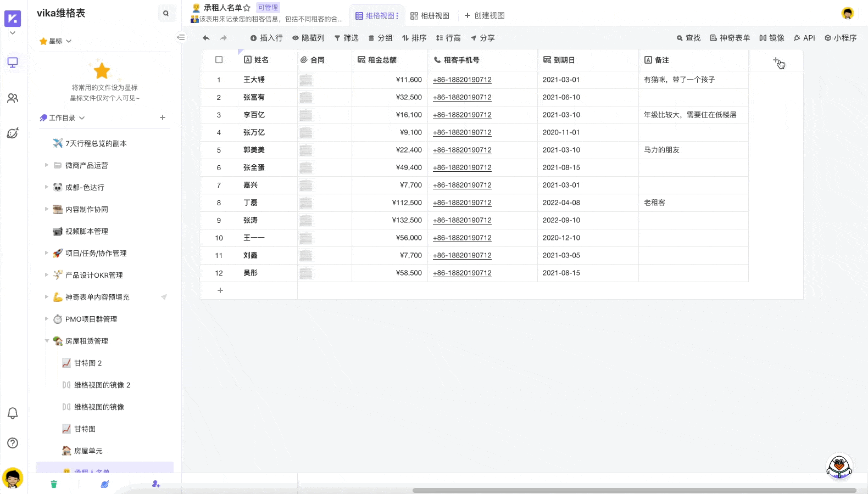Open contract thumbnail for 张富有
This screenshot has height=494, width=868.
tap(306, 97)
